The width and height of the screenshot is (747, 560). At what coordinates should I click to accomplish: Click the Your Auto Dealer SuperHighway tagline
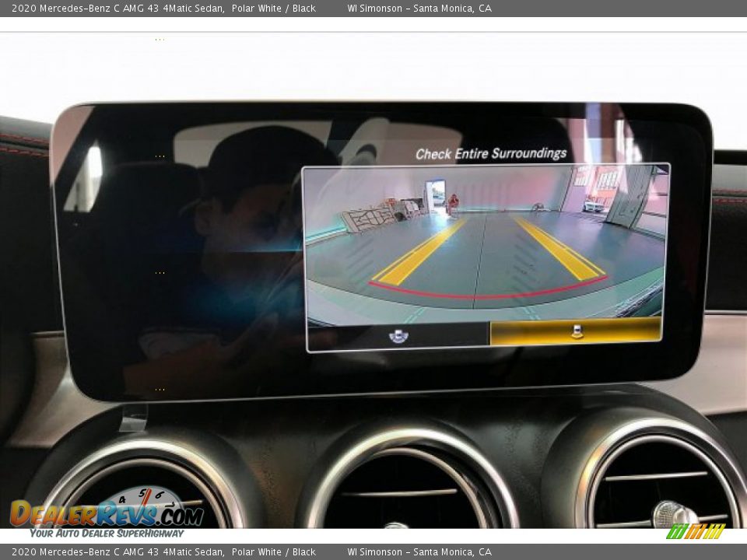[x=107, y=534]
